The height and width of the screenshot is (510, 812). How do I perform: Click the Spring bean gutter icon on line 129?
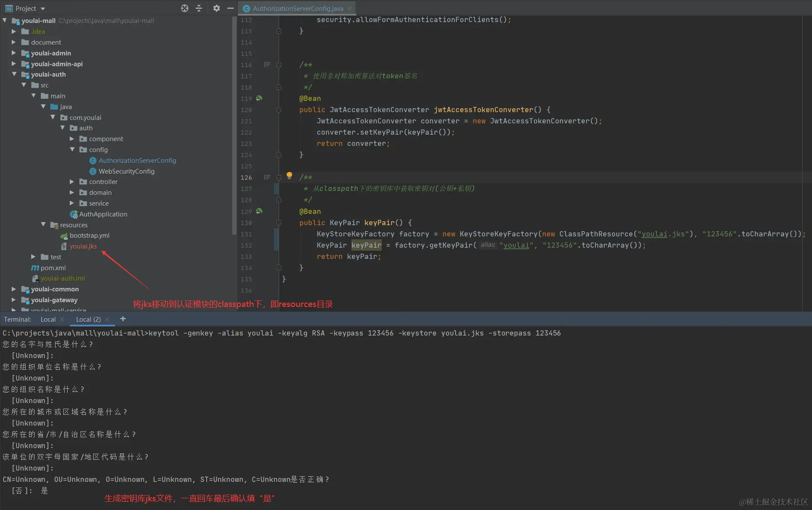click(259, 211)
